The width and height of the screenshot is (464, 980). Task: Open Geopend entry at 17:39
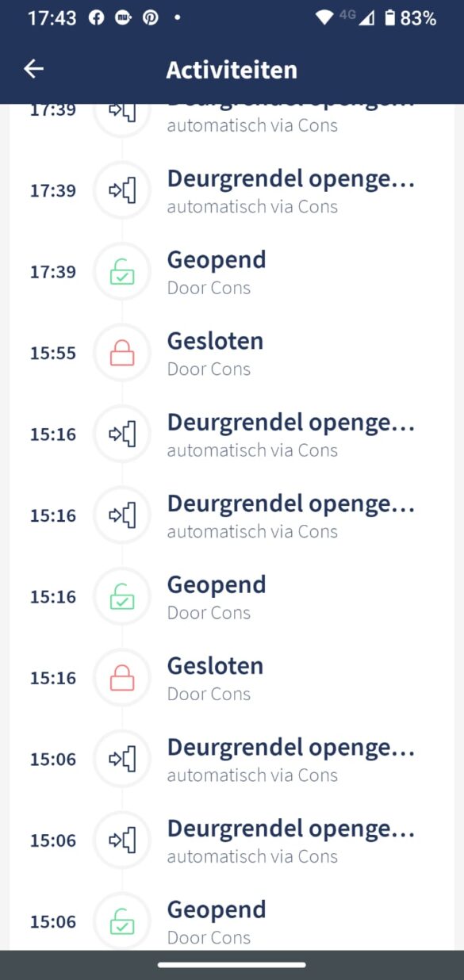tap(232, 272)
